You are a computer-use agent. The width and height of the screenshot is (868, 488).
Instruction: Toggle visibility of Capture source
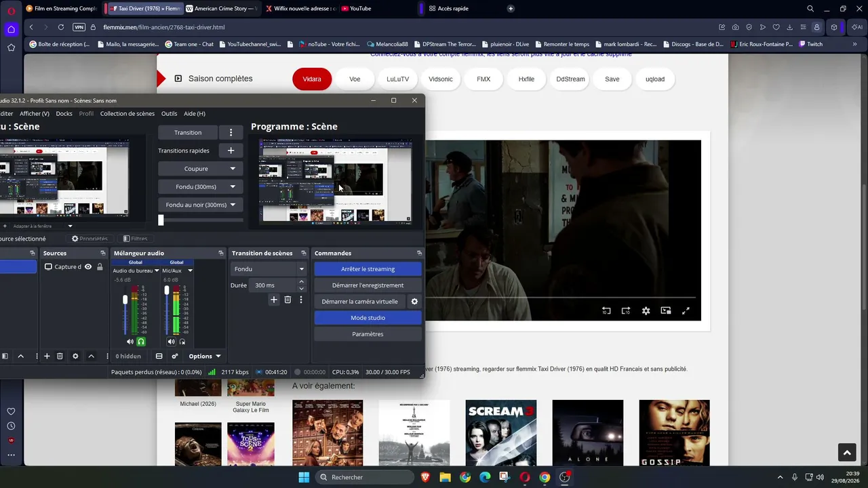[88, 267]
